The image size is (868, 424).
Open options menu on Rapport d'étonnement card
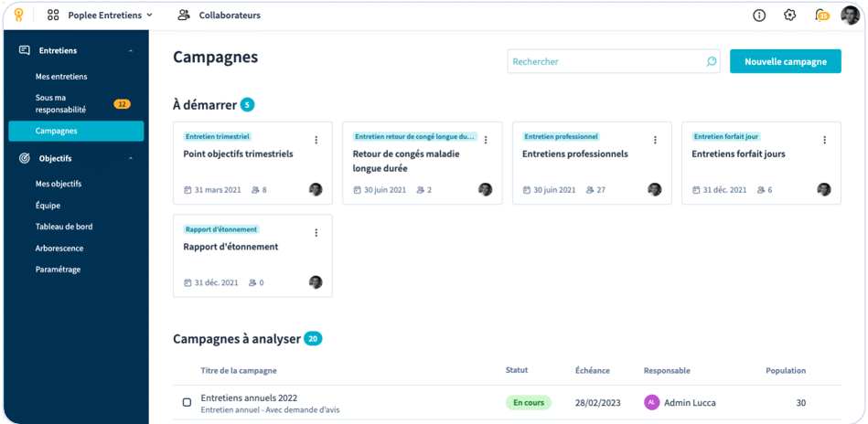point(316,233)
